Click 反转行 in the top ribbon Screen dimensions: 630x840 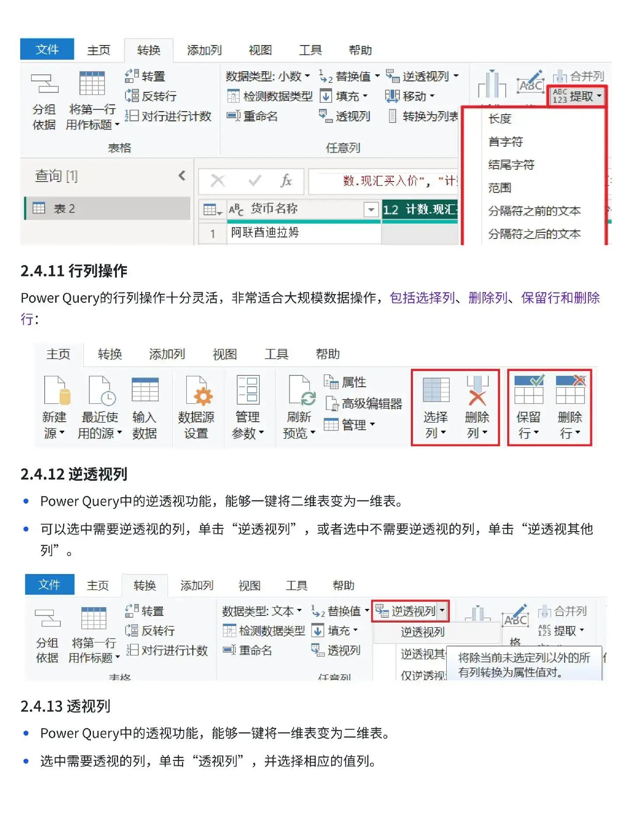point(150,96)
